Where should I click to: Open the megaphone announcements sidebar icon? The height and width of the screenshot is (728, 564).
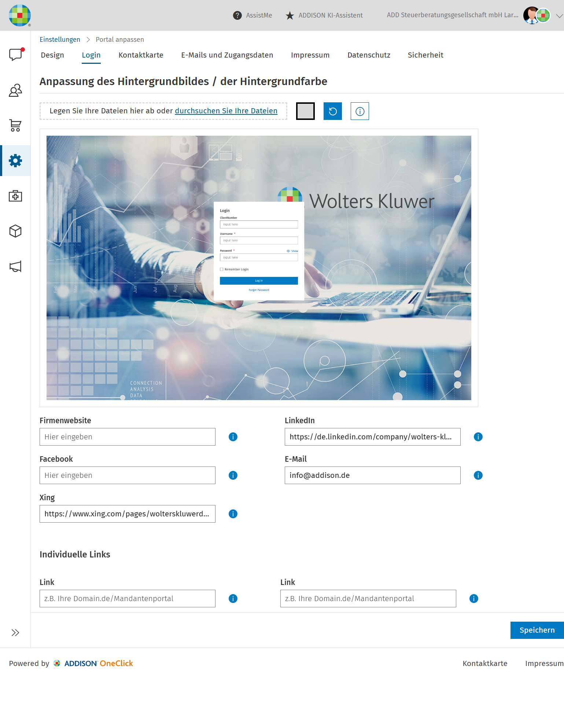point(15,266)
